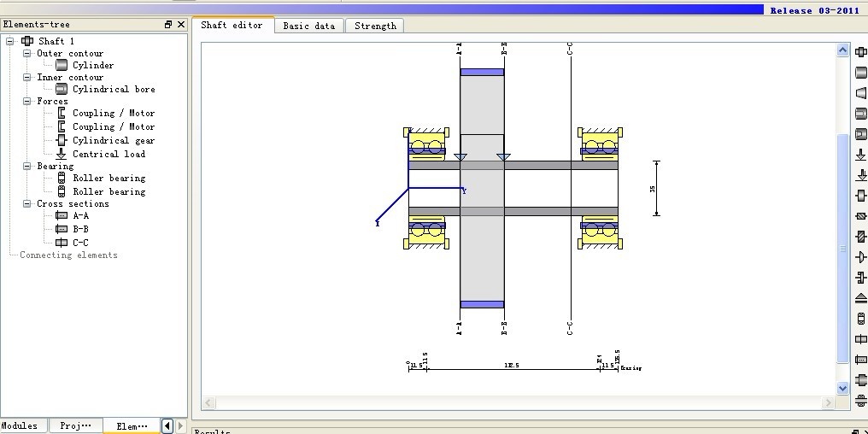Select Cylindrical gear in the Forces group
This screenshot has width=868, height=434.
click(114, 141)
